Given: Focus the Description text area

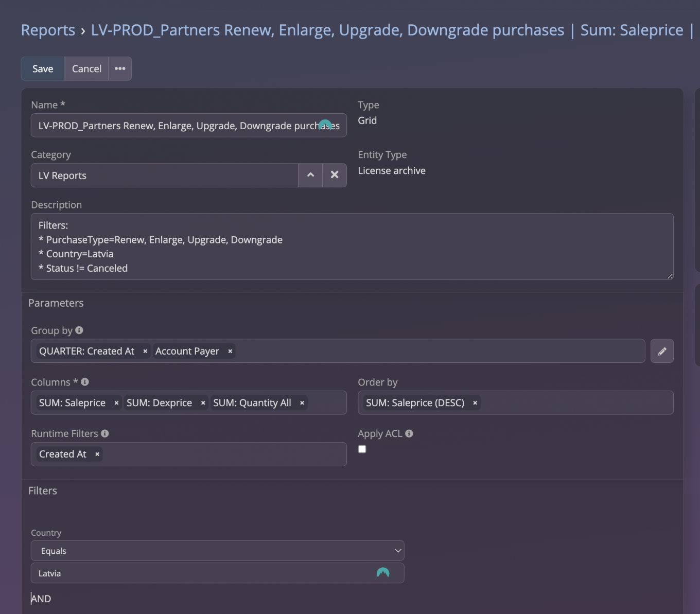Looking at the screenshot, I should pos(352,247).
